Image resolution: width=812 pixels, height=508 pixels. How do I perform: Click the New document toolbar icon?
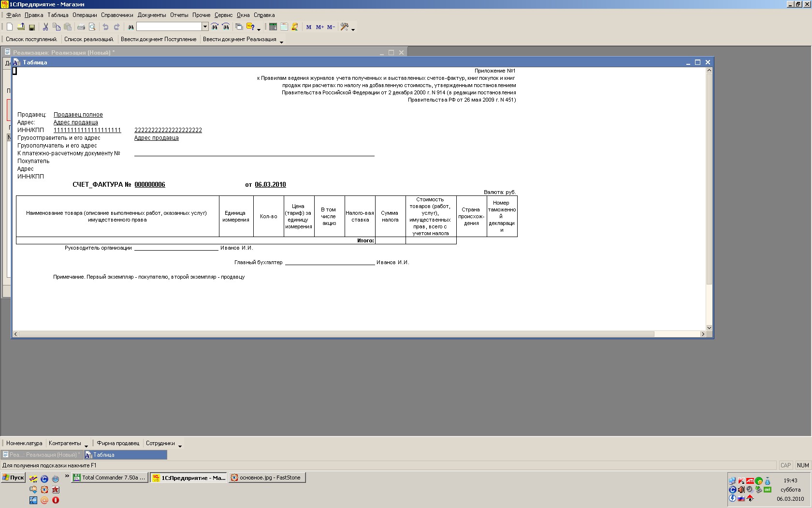(x=10, y=27)
